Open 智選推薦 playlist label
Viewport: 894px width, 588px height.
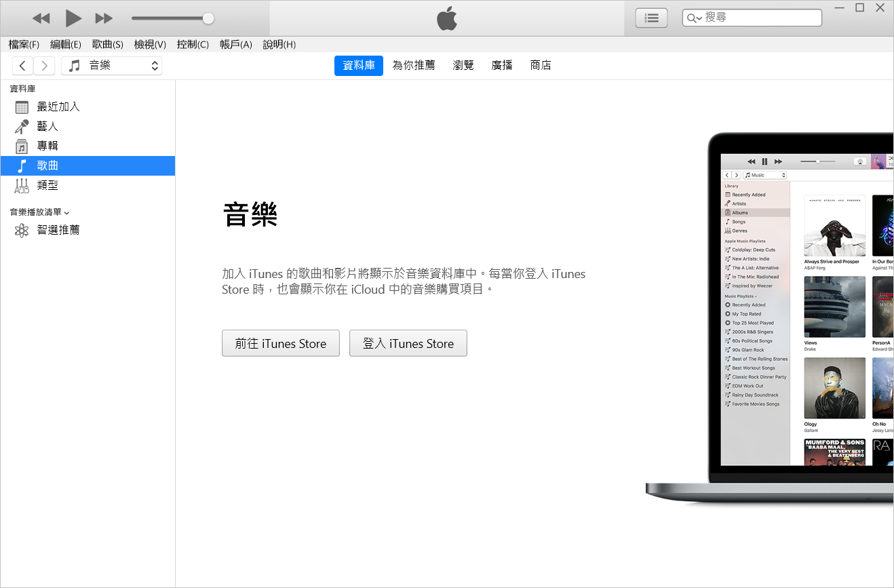(x=58, y=230)
